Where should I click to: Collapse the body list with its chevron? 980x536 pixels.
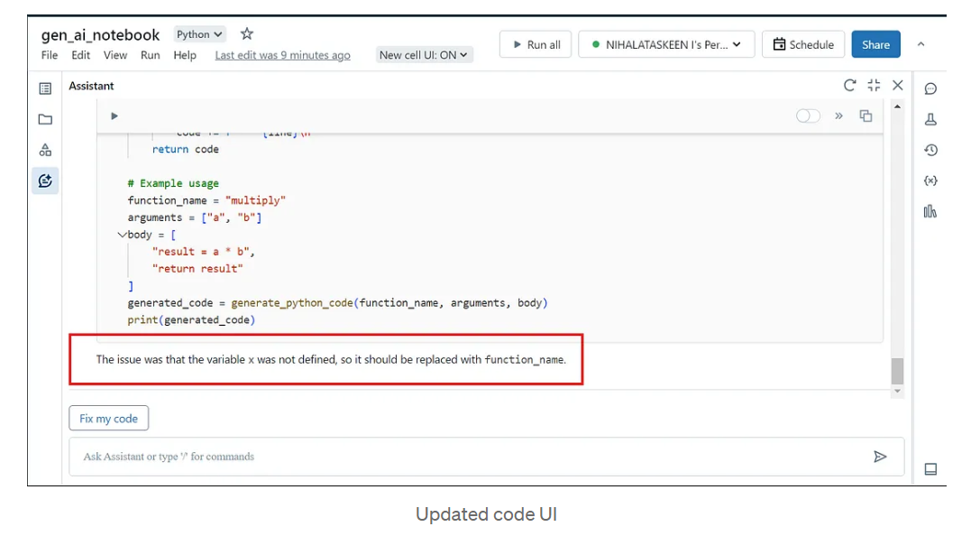[124, 235]
